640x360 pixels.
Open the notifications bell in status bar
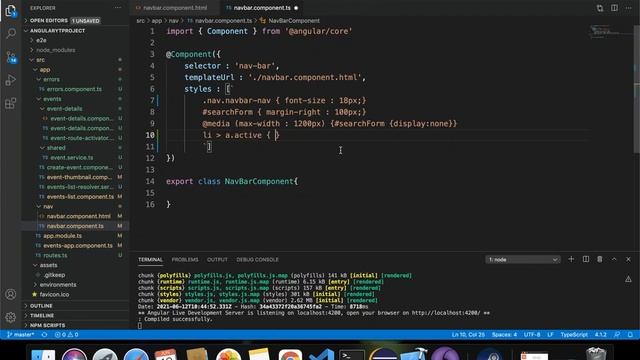pyautogui.click(x=630, y=335)
